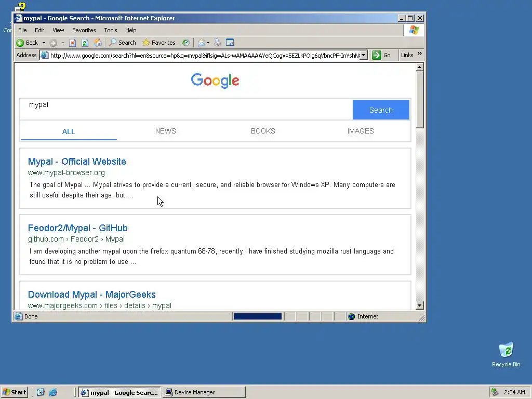This screenshot has width=532, height=399.
Task: Click the vertical scrollbar thumb
Action: tap(420, 100)
